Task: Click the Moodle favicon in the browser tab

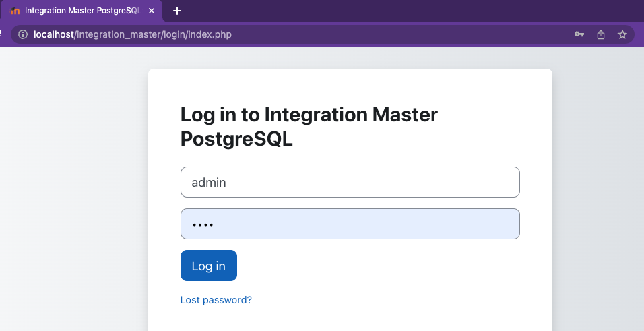Action: 14,11
